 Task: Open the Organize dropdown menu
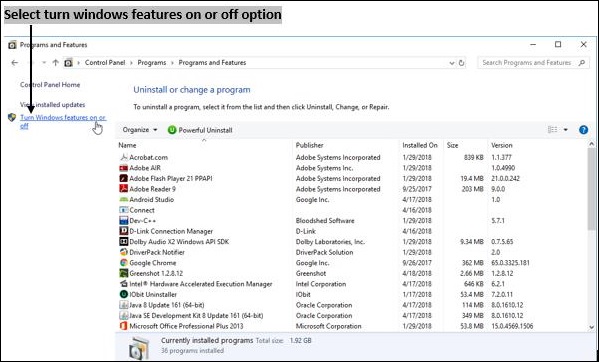(x=140, y=130)
